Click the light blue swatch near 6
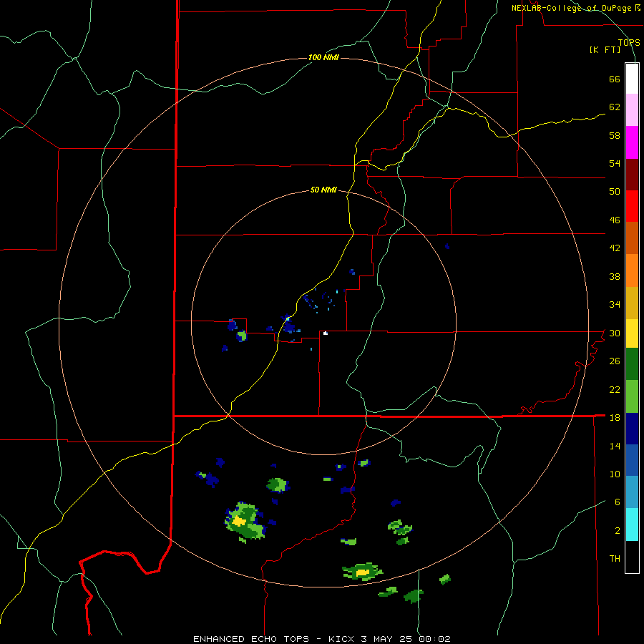Image resolution: width=644 pixels, height=644 pixels. [x=632, y=492]
